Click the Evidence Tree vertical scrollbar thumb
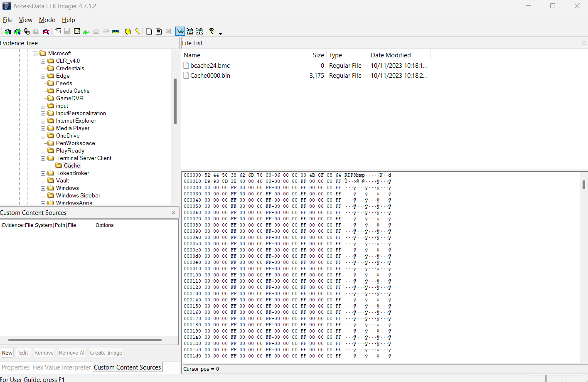This screenshot has width=588, height=382. [x=175, y=101]
